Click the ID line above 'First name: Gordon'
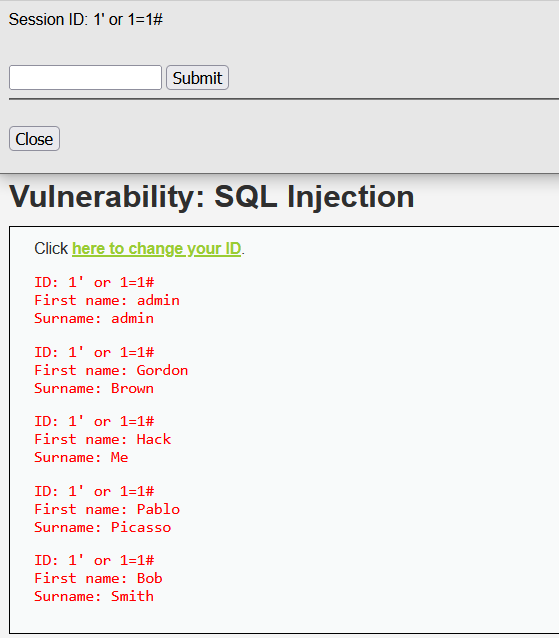 (x=94, y=352)
